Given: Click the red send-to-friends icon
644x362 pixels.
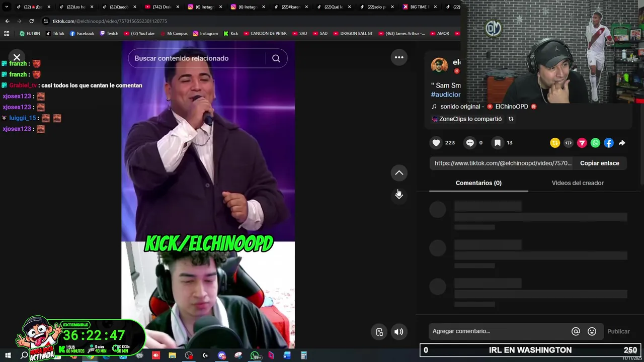Looking at the screenshot, I should (582, 143).
